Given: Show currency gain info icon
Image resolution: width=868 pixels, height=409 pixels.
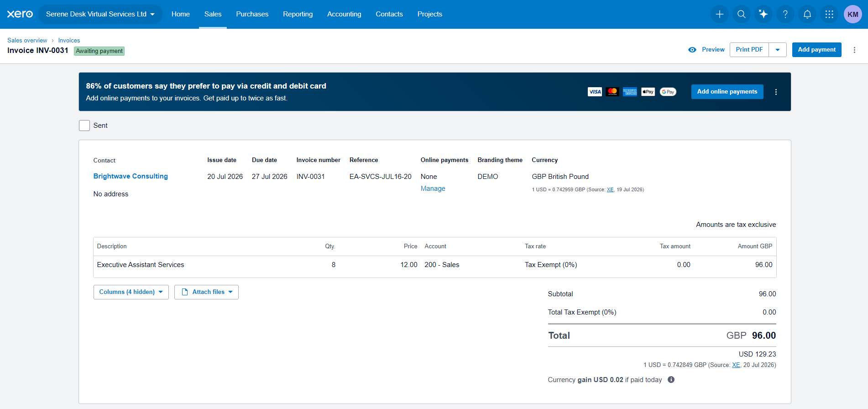Looking at the screenshot, I should point(671,380).
